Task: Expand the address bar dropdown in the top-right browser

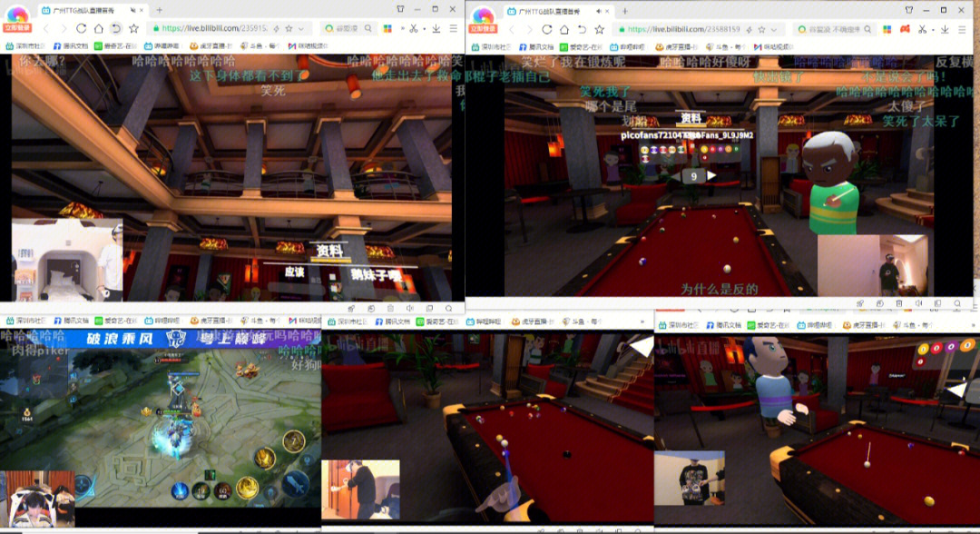Action: pos(774,30)
